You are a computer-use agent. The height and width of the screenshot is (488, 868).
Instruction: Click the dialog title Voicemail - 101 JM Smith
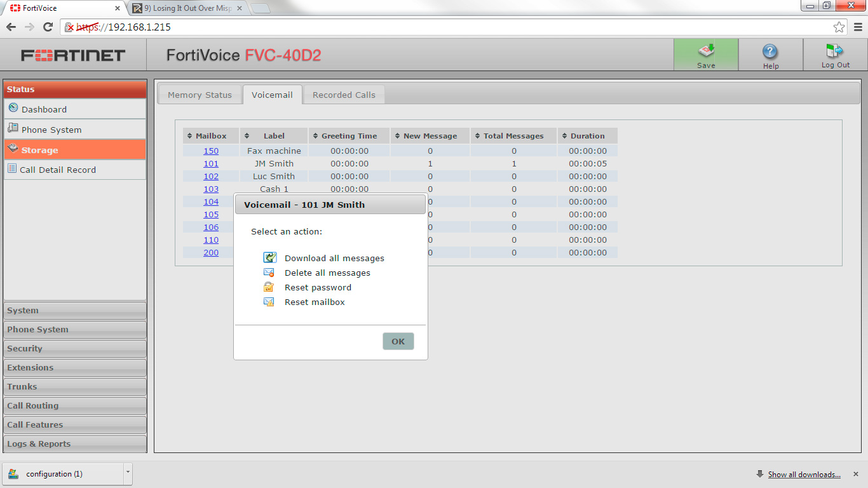click(304, 205)
